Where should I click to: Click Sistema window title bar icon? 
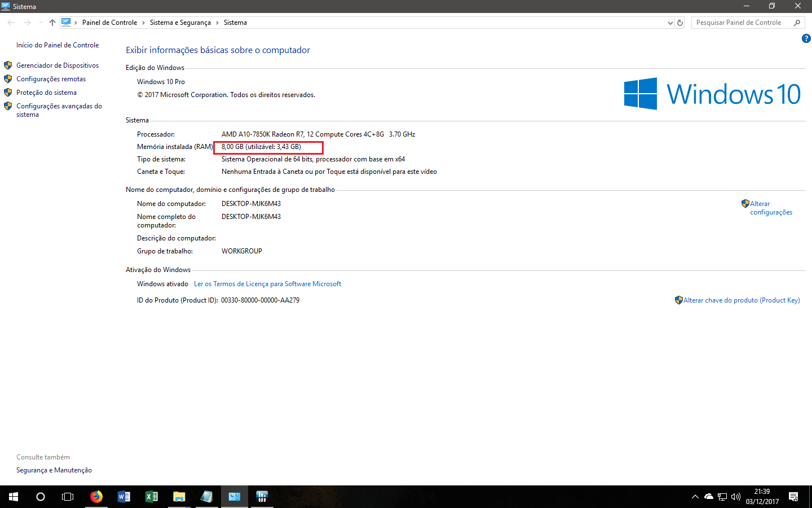pos(6,6)
